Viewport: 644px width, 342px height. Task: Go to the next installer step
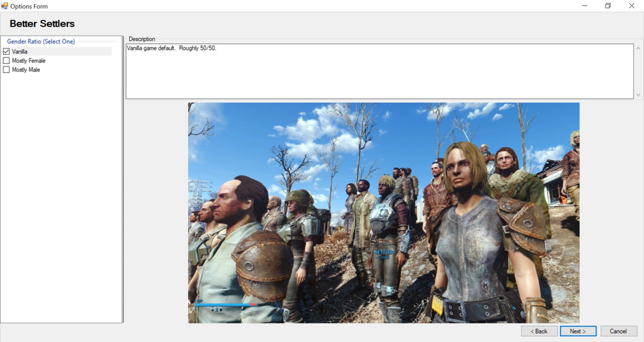point(578,331)
